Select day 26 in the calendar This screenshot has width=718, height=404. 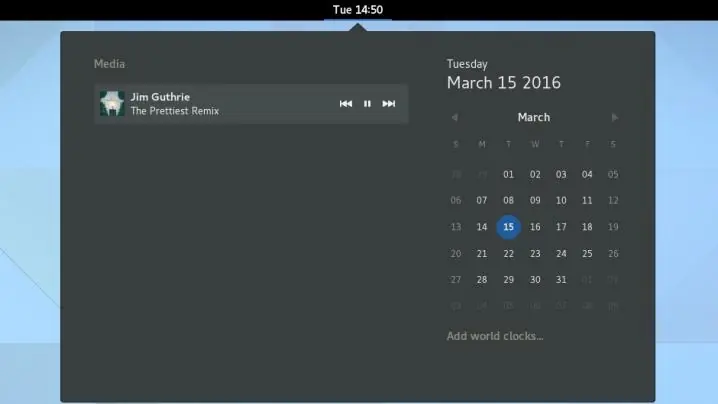[x=613, y=253]
